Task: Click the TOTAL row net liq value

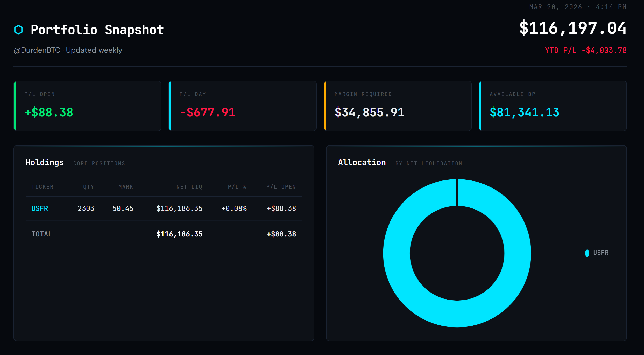Action: click(x=179, y=234)
